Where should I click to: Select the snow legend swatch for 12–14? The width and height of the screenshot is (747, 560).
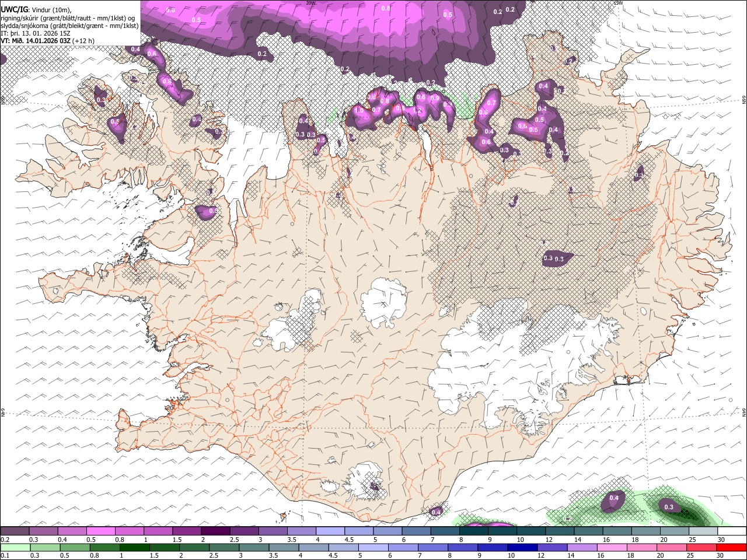coord(560,531)
